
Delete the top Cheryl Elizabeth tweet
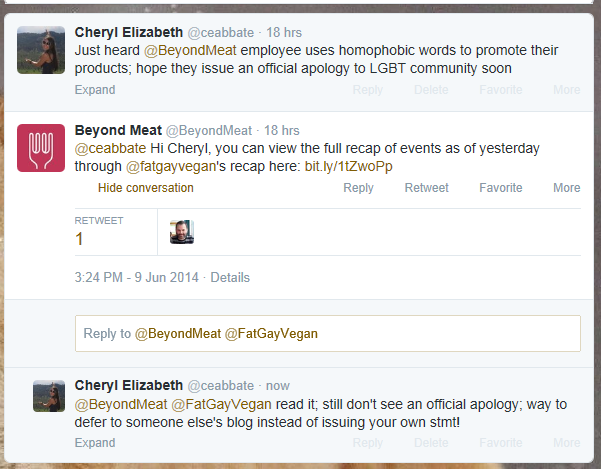(x=431, y=90)
